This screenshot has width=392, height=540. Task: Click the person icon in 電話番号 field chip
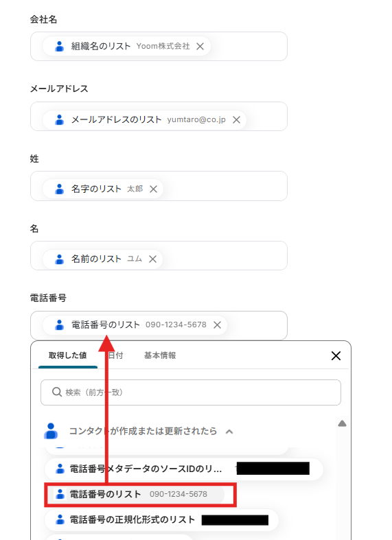point(59,325)
